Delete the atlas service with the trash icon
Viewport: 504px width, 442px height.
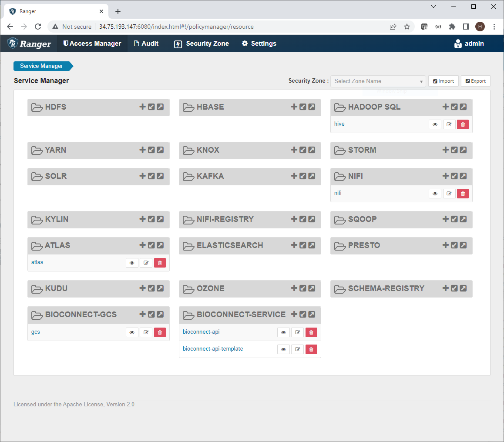pyautogui.click(x=160, y=262)
